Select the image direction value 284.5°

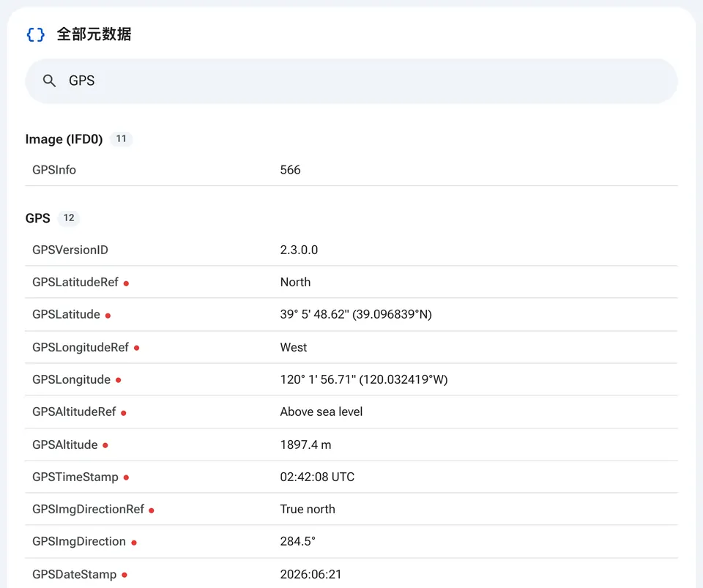point(298,541)
